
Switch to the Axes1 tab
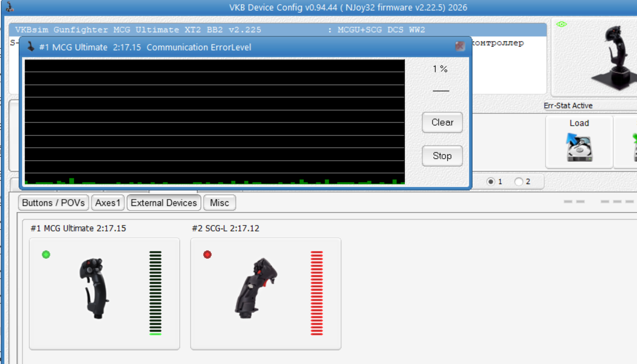tap(108, 203)
